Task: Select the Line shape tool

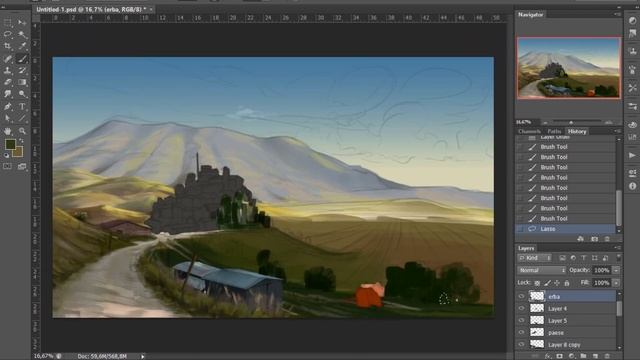Action: click(22, 118)
